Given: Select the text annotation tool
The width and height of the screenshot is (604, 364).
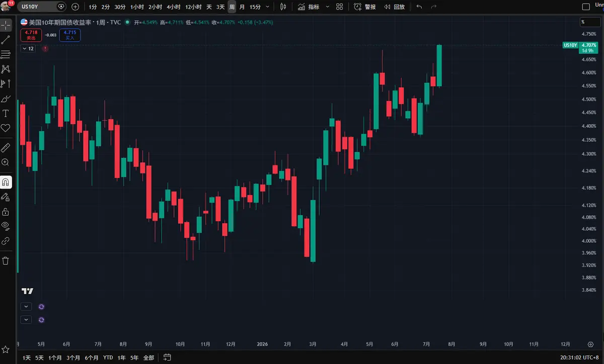Looking at the screenshot, I should [x=6, y=113].
